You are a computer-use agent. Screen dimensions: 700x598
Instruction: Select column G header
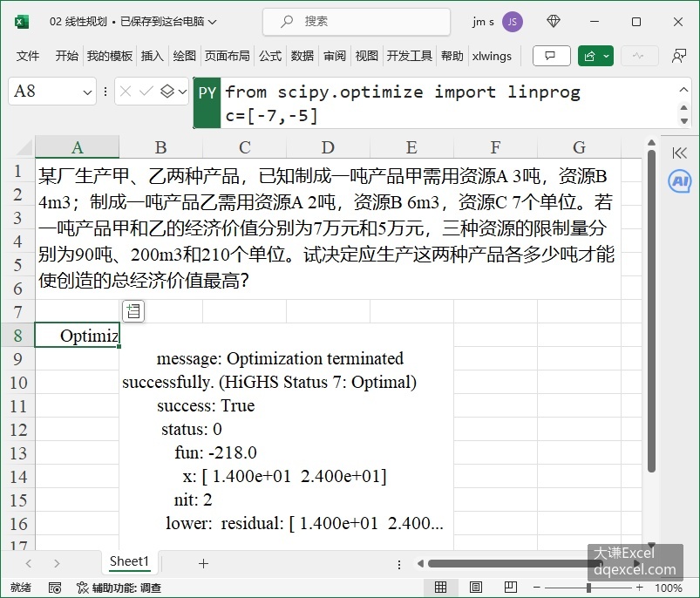click(x=579, y=147)
